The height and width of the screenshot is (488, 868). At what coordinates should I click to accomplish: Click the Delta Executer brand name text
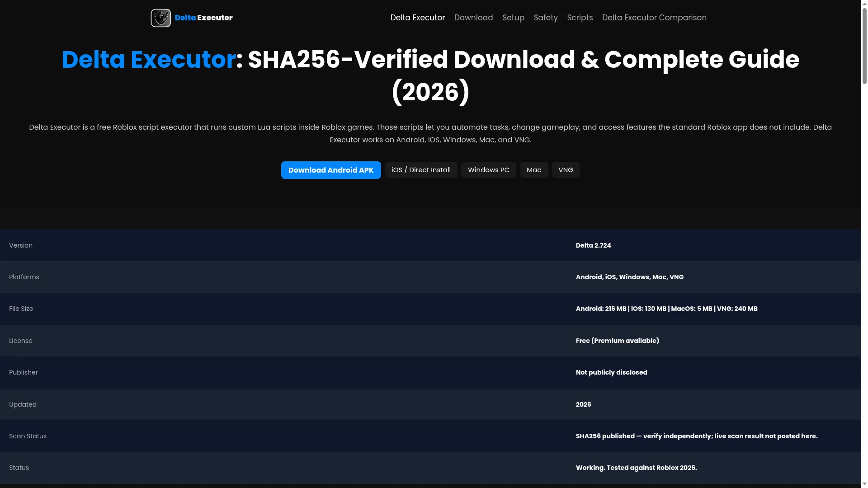point(203,18)
